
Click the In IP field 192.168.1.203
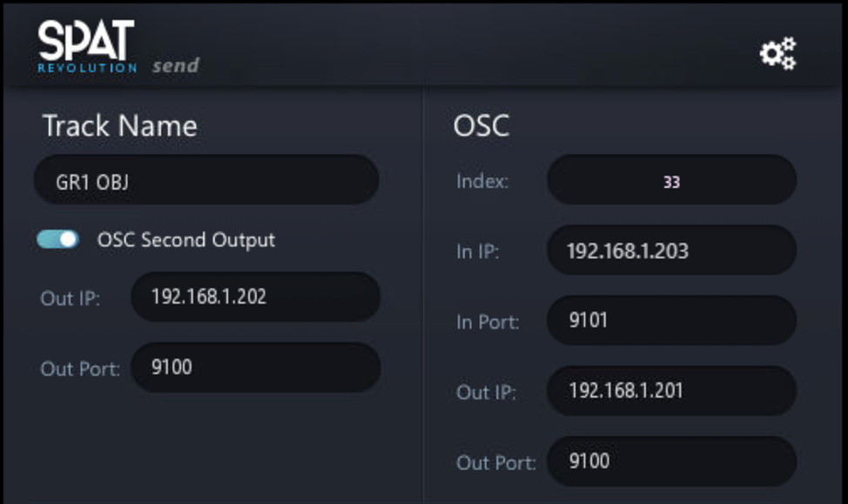pyautogui.click(x=670, y=250)
